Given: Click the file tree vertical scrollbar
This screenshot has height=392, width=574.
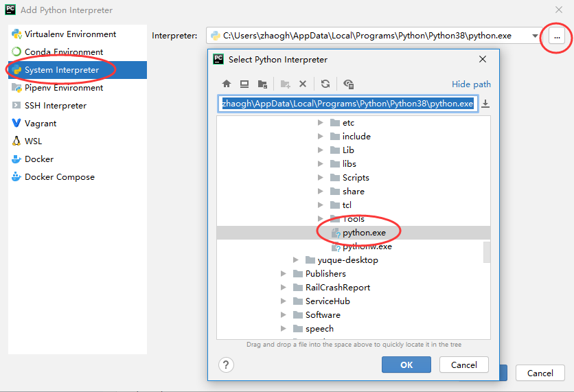Looking at the screenshot, I should point(487,252).
